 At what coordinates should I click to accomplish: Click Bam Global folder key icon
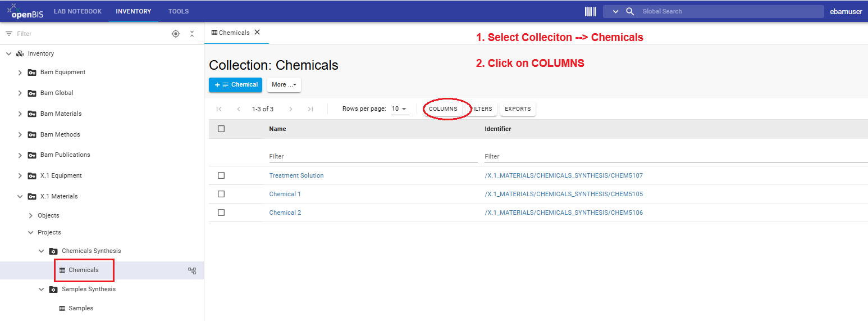pos(33,93)
